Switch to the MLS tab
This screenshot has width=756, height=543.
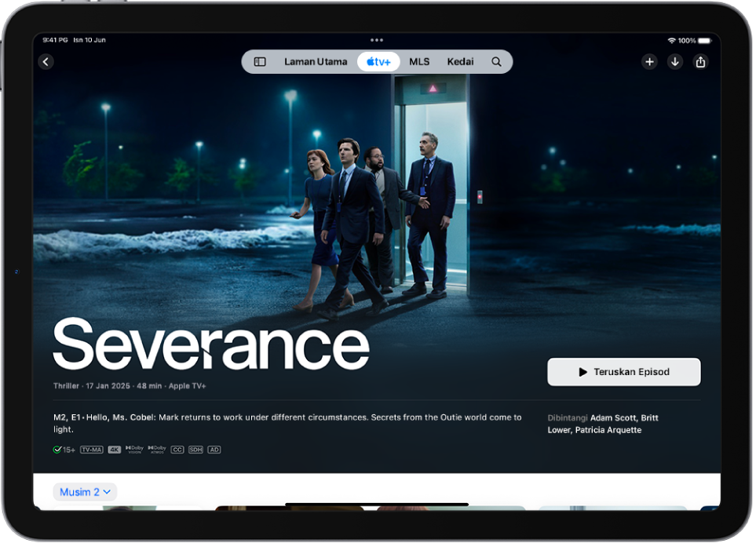(419, 61)
